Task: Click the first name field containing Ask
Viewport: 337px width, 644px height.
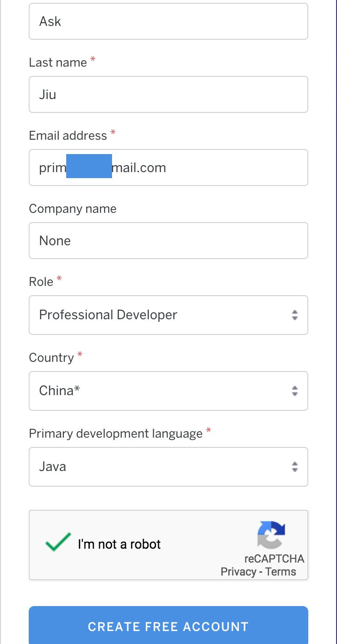Action: pos(168,21)
